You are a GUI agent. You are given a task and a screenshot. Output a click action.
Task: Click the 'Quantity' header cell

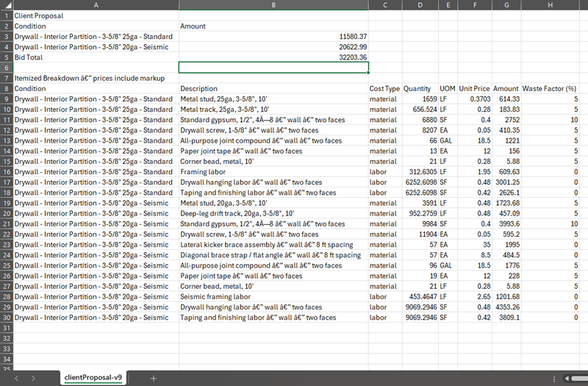click(x=420, y=88)
